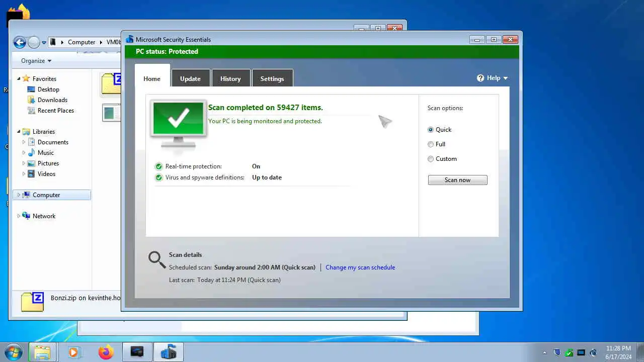The width and height of the screenshot is (644, 362).
Task: Click the monitor tray icon
Action: click(x=581, y=352)
